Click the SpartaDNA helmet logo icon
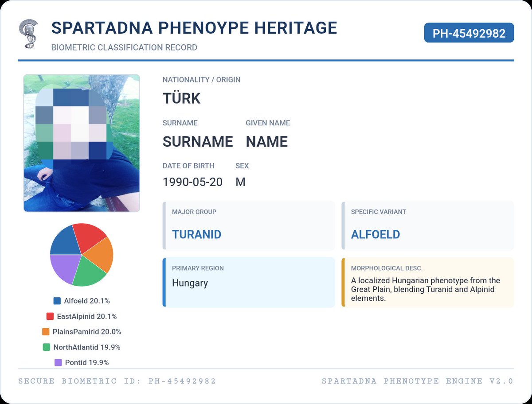532x404 pixels. tap(29, 35)
